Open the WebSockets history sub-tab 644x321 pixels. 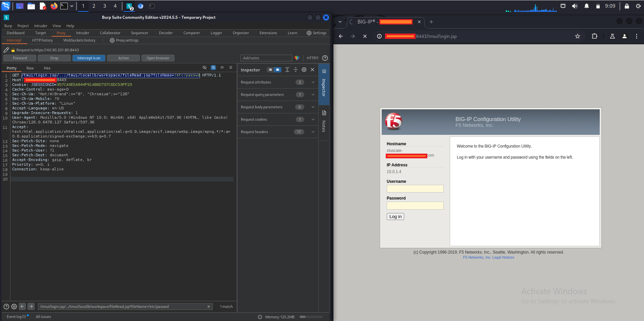pyautogui.click(x=79, y=40)
